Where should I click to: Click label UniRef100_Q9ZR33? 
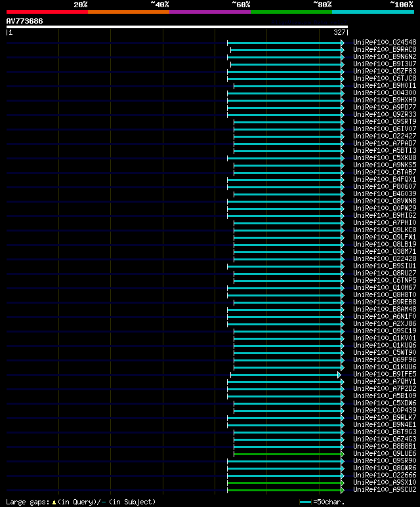tap(385, 115)
